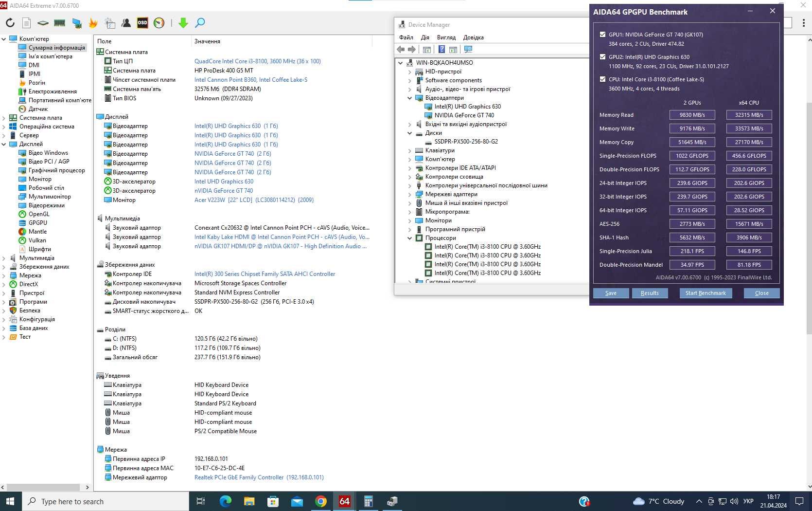812x511 pixels.
Task: Collapse Відеоадаптери in Device Manager
Action: click(409, 98)
